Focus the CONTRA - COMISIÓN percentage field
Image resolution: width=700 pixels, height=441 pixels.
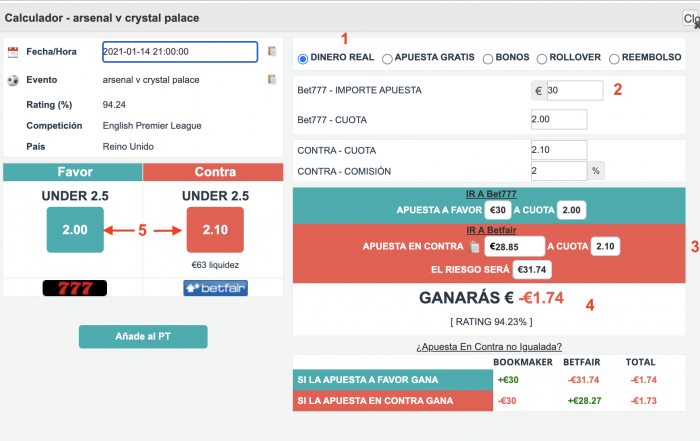pyautogui.click(x=559, y=171)
